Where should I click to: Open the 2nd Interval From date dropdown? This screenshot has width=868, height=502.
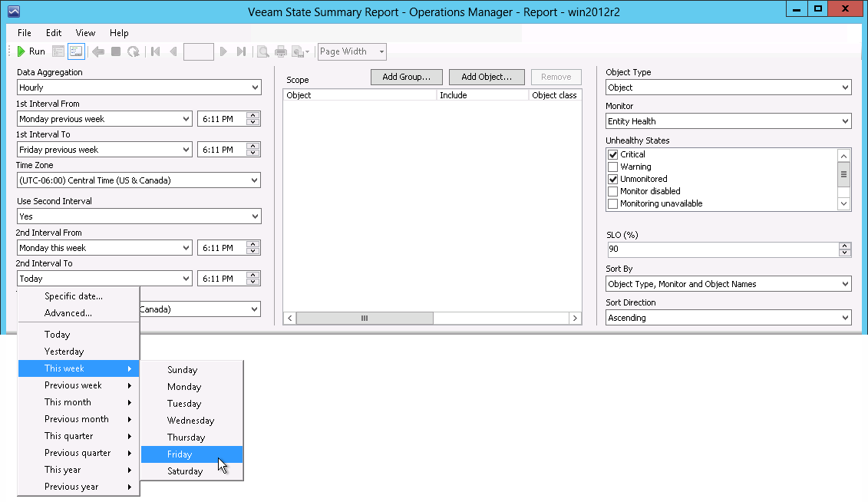[x=104, y=248]
